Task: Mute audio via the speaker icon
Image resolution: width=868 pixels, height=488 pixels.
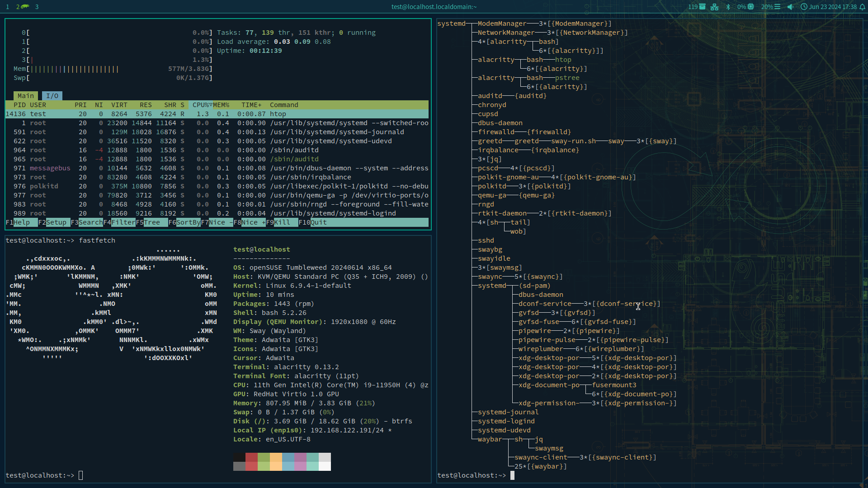Action: point(789,6)
